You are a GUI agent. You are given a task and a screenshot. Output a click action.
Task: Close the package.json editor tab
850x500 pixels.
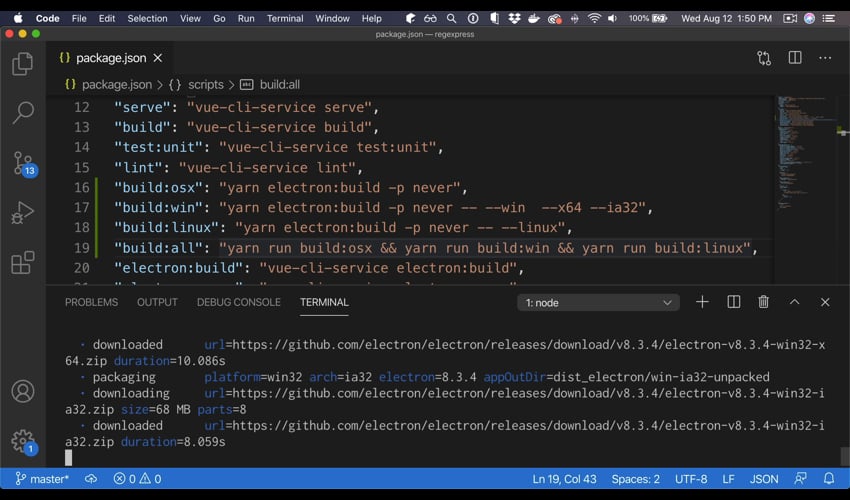pyautogui.click(x=158, y=58)
